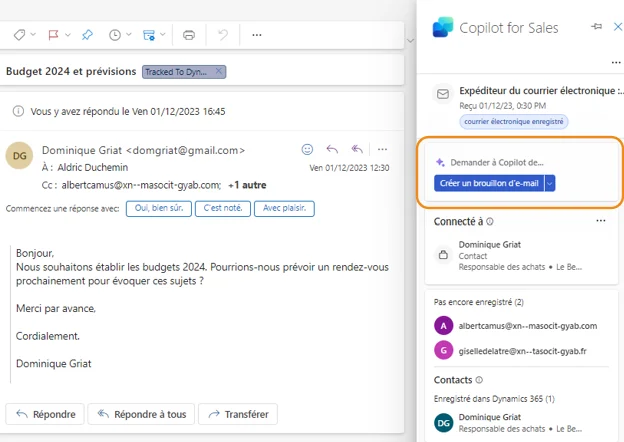The image size is (624, 442).
Task: Click the tag/categorize icon in toolbar
Action: coord(19,35)
